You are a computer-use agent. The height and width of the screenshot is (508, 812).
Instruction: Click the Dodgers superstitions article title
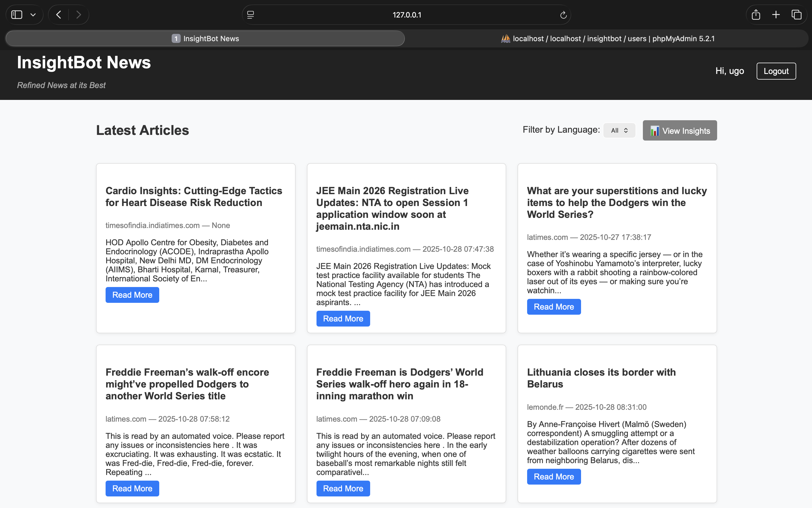tap(617, 203)
